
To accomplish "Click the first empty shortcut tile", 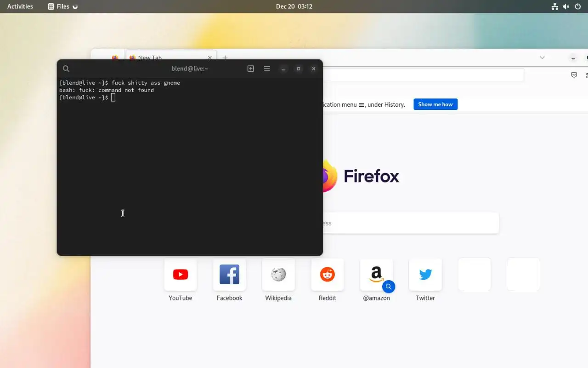I will [475, 275].
